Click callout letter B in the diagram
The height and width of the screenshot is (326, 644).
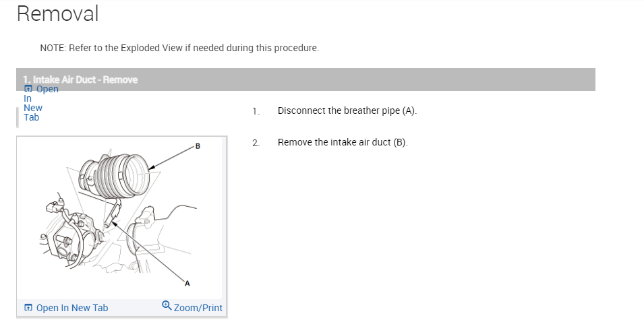(x=198, y=145)
